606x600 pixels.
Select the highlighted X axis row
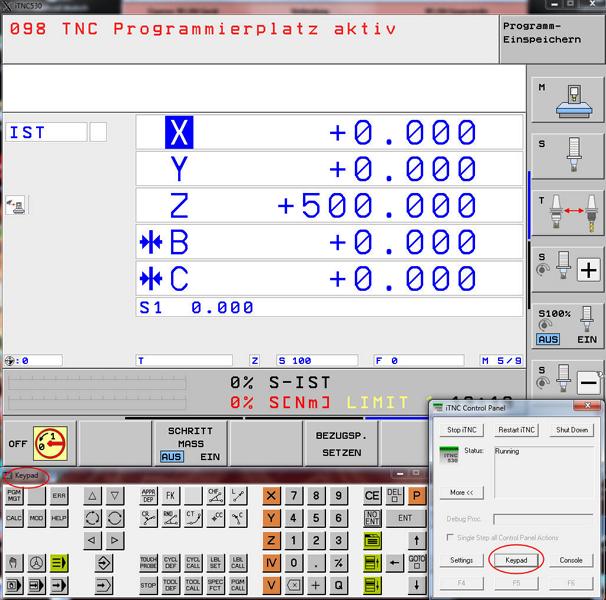[x=329, y=132]
